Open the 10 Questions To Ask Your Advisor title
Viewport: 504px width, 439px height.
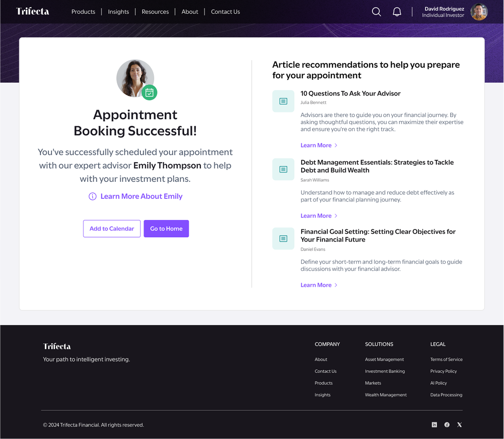point(350,93)
